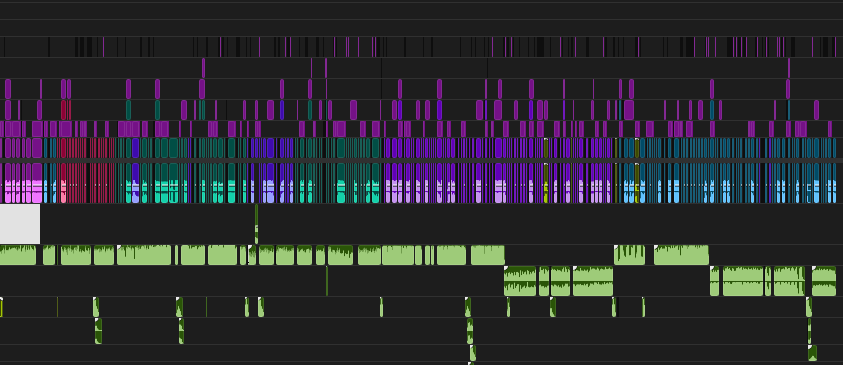This screenshot has width=843, height=365.
Task: Select the last stereo clip at the right end of the second audio track
Action: click(x=824, y=281)
